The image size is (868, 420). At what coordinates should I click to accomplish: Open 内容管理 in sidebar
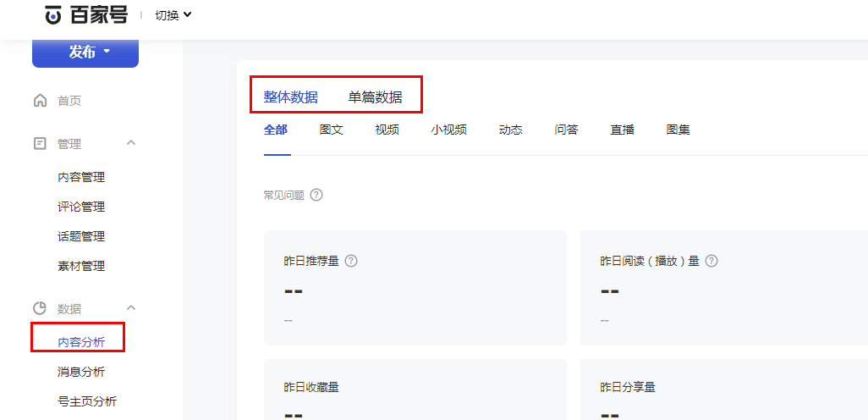point(81,177)
